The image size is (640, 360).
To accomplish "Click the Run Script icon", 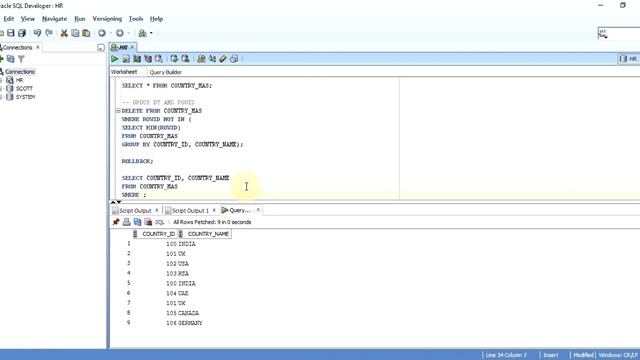I will (x=126, y=59).
